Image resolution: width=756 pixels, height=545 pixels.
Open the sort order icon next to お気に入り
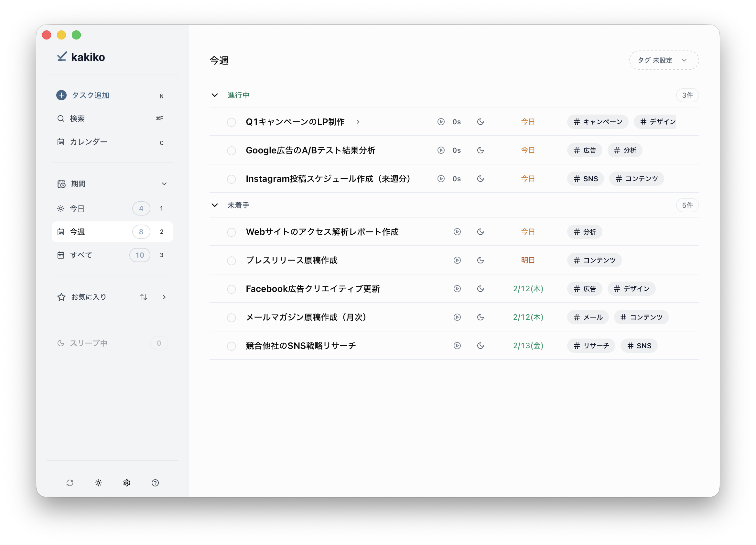[143, 296]
